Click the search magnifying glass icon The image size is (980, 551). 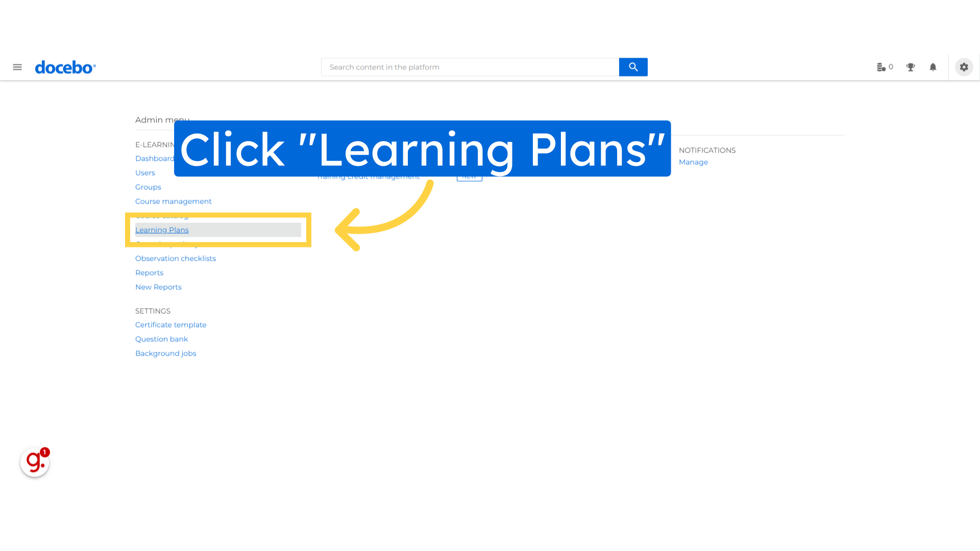coord(633,67)
